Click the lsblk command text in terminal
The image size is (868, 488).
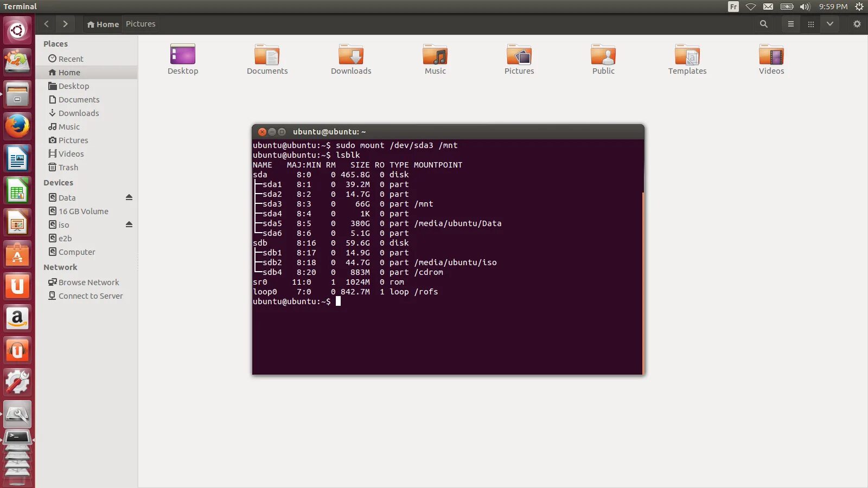[x=348, y=155]
